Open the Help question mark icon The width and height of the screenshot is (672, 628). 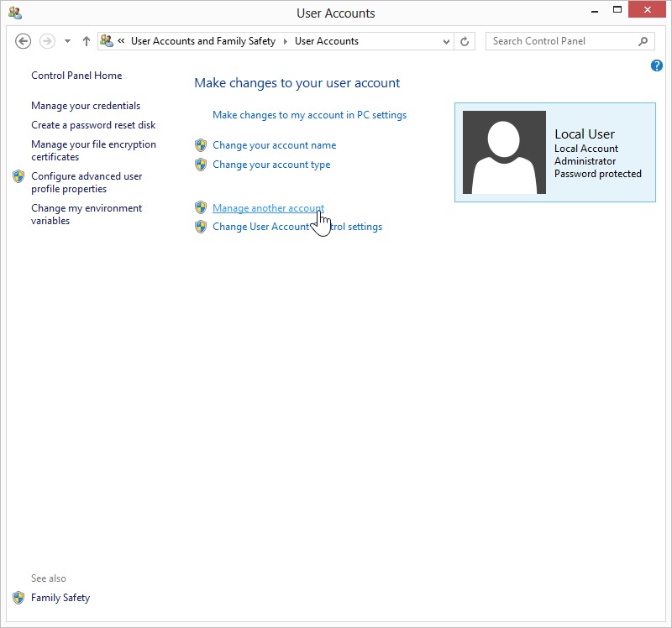[x=657, y=65]
